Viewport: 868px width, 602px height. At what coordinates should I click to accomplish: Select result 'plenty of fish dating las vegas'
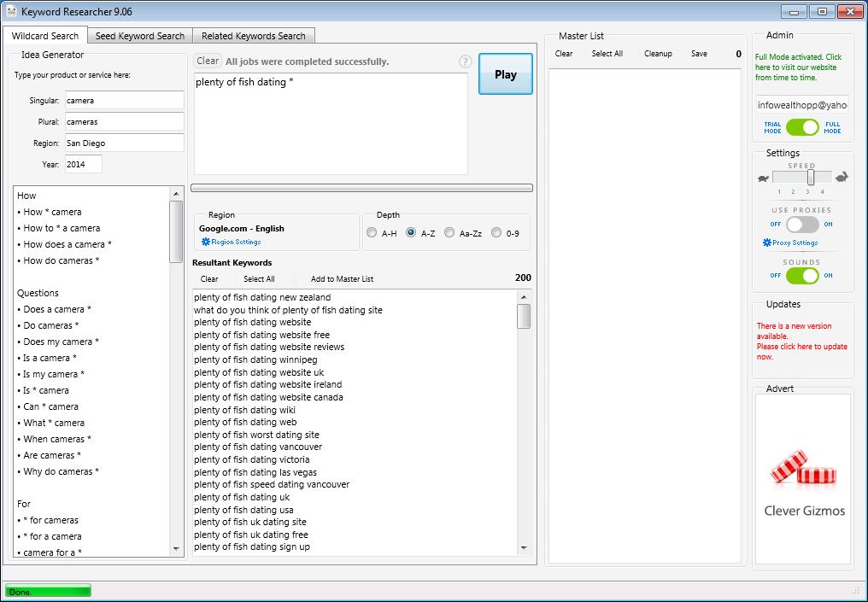click(x=255, y=472)
